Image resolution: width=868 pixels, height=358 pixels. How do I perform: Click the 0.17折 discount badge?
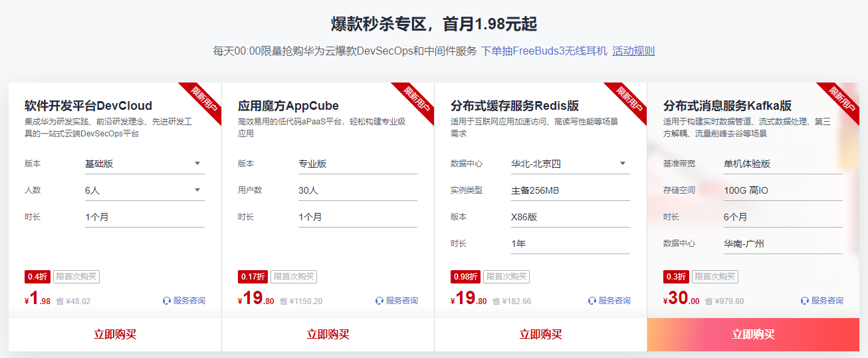pyautogui.click(x=253, y=277)
